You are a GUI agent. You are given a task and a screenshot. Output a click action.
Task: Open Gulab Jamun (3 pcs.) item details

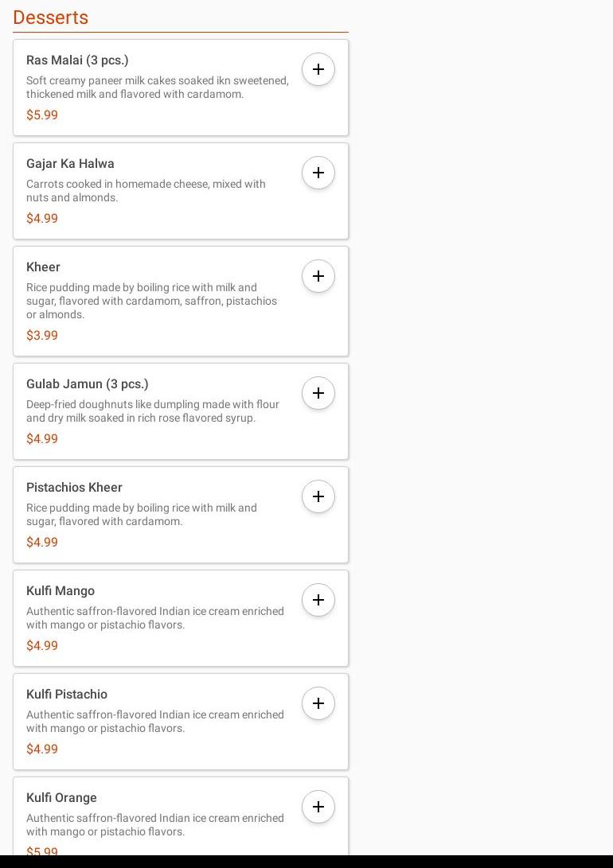(x=88, y=384)
